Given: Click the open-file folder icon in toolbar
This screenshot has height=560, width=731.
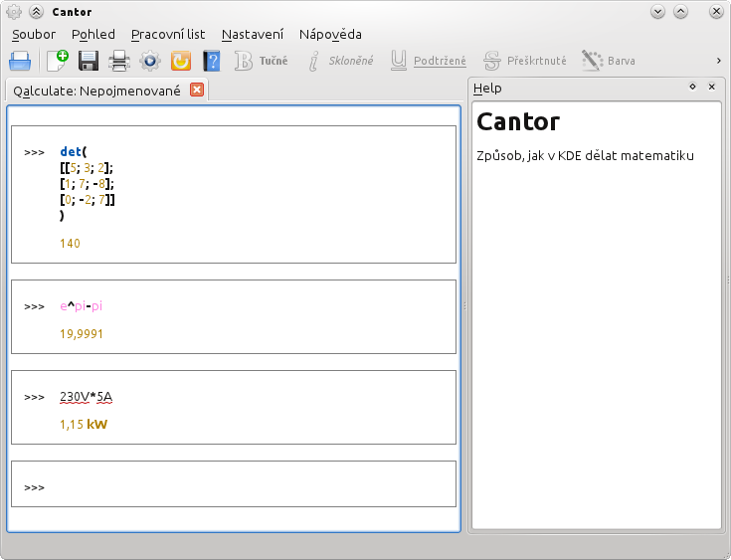Looking at the screenshot, I should tap(20, 61).
